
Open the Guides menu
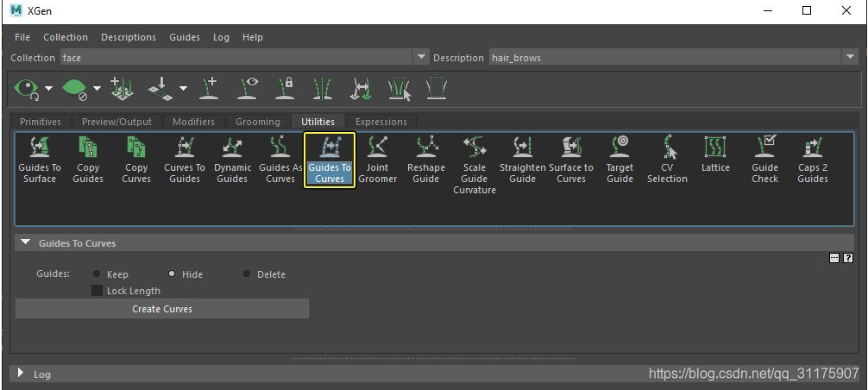point(185,37)
